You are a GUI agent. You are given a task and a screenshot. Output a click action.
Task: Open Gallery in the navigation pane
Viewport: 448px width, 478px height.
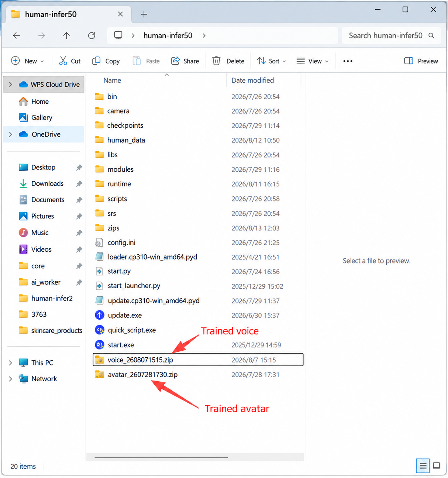coord(42,118)
